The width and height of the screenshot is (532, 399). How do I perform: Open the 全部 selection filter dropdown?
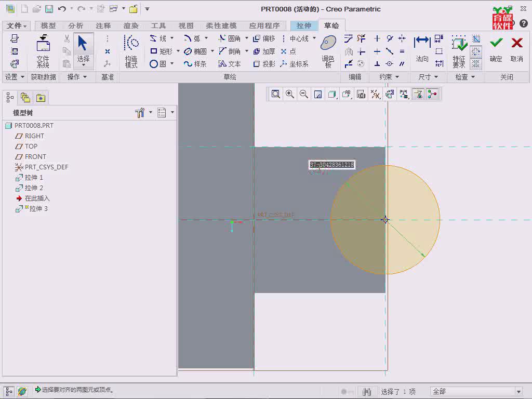point(518,392)
